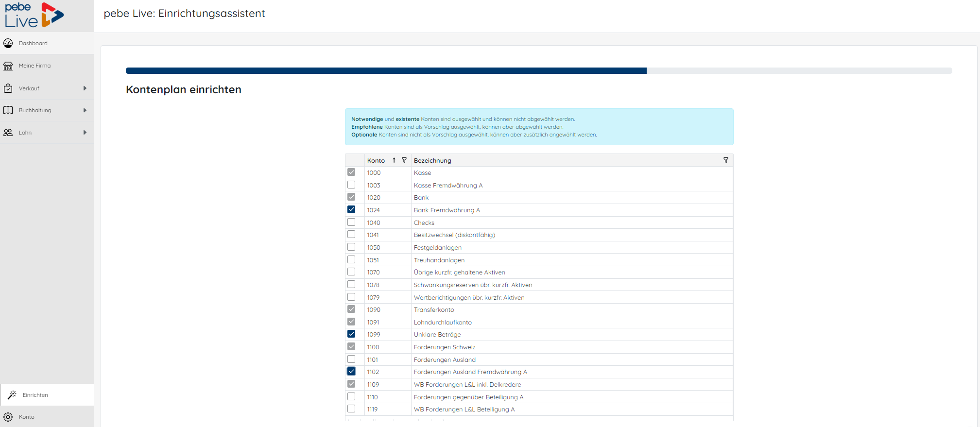Viewport: 980px width, 427px height.
Task: Click the setup progress bar
Action: tap(538, 71)
